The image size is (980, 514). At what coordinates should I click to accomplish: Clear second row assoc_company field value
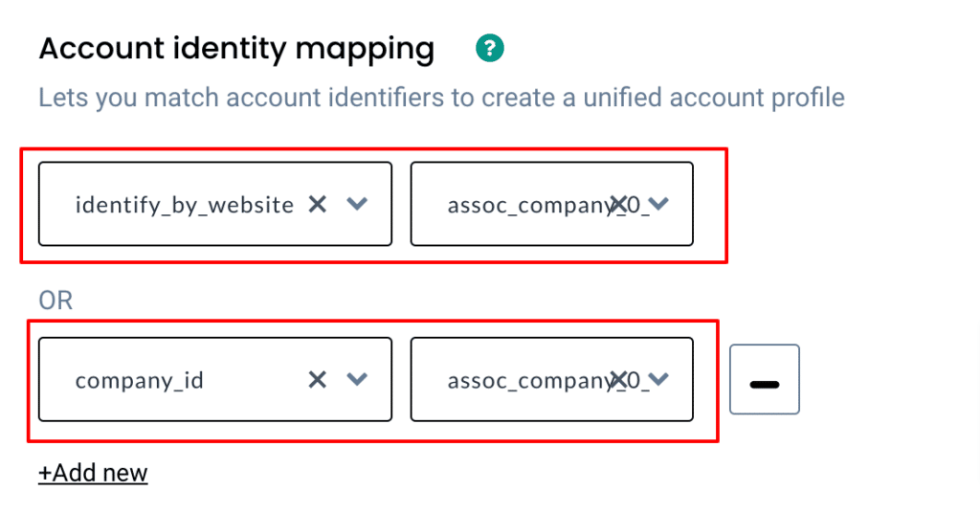point(618,380)
